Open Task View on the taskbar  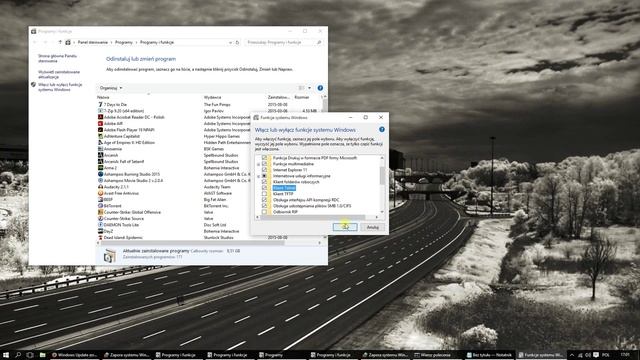[30, 355]
